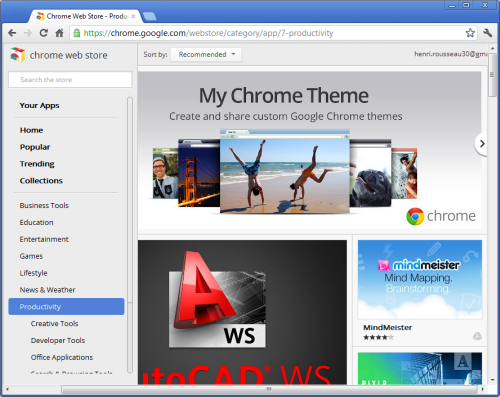The width and height of the screenshot is (500, 397).
Task: Click the Sort by label
Action: (x=155, y=54)
